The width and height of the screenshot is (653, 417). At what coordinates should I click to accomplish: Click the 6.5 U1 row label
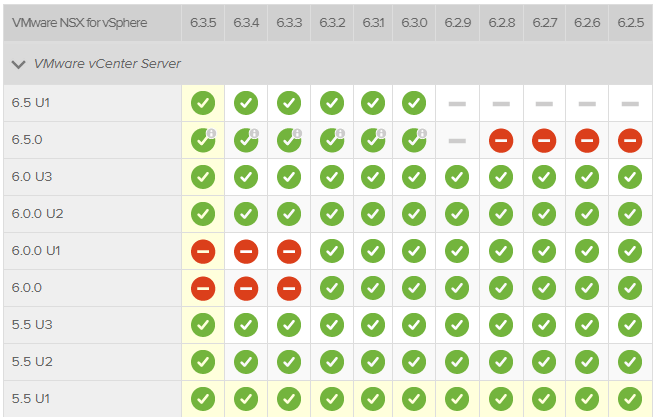pyautogui.click(x=32, y=103)
